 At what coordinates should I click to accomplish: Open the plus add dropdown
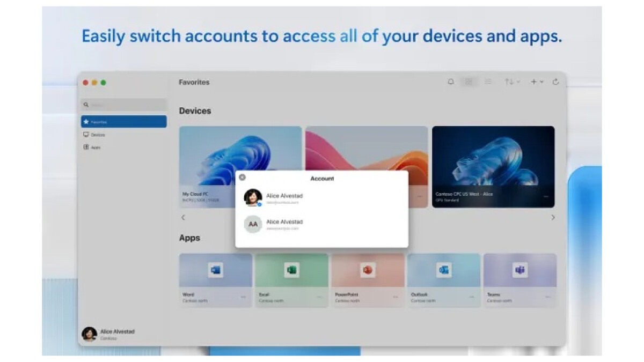click(x=537, y=82)
